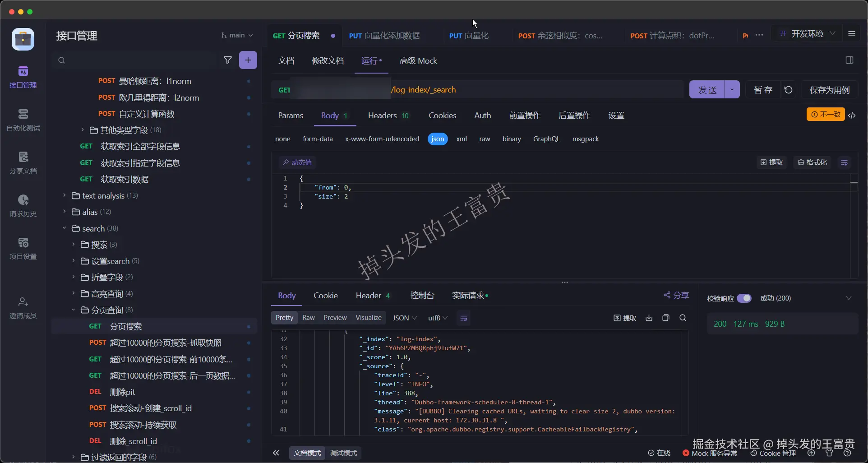Select the none body type
The width and height of the screenshot is (868, 463).
point(283,139)
